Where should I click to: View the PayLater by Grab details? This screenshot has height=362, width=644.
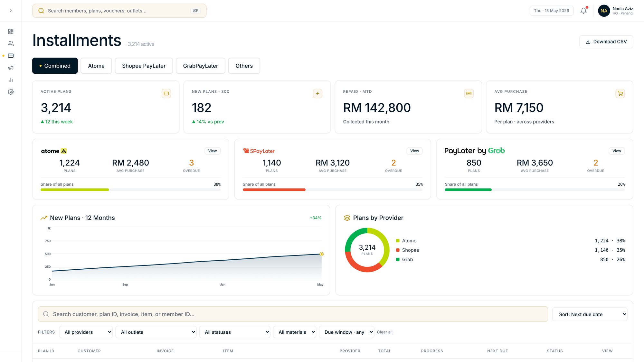[x=617, y=151]
